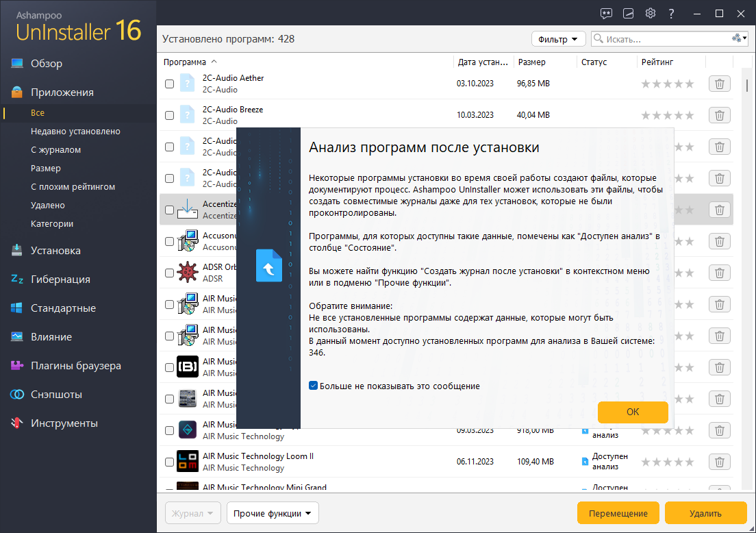
Task: Open settings gear in title bar
Action: (651, 13)
